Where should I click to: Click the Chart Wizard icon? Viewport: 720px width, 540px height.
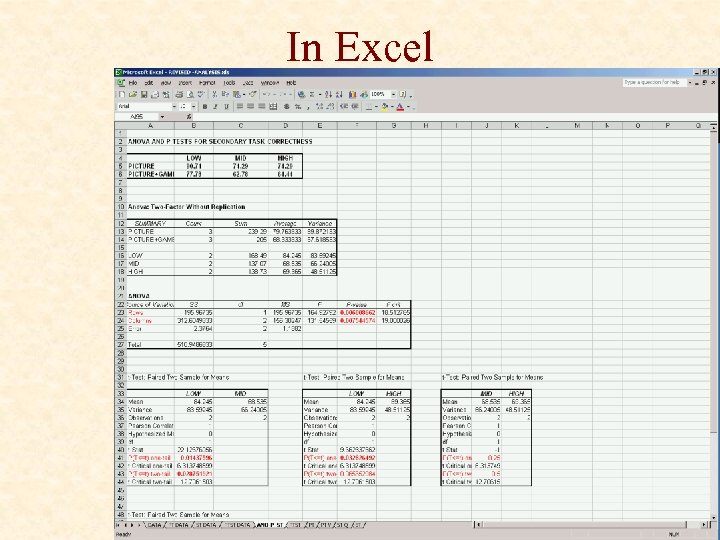point(353,94)
